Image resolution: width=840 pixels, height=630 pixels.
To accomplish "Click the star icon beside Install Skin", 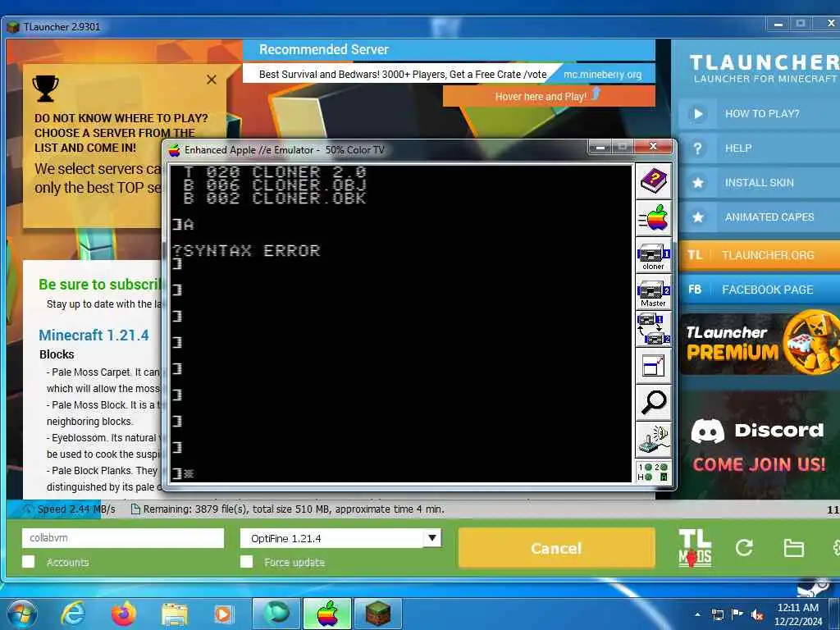I will coord(697,183).
